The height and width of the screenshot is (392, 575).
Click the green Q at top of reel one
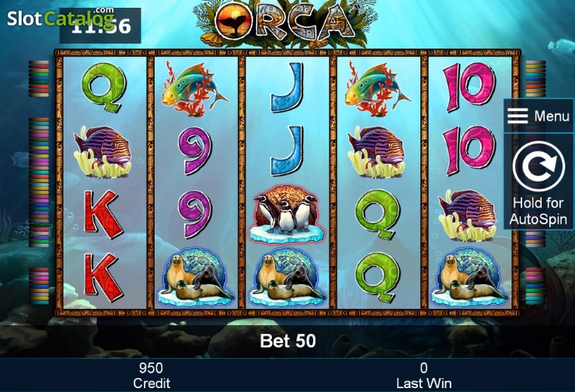[104, 87]
